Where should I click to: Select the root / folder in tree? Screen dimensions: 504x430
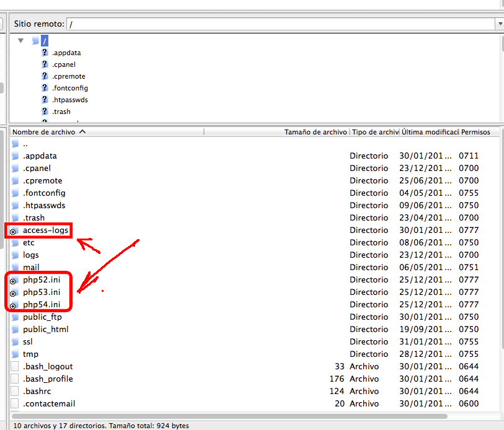pyautogui.click(x=45, y=41)
